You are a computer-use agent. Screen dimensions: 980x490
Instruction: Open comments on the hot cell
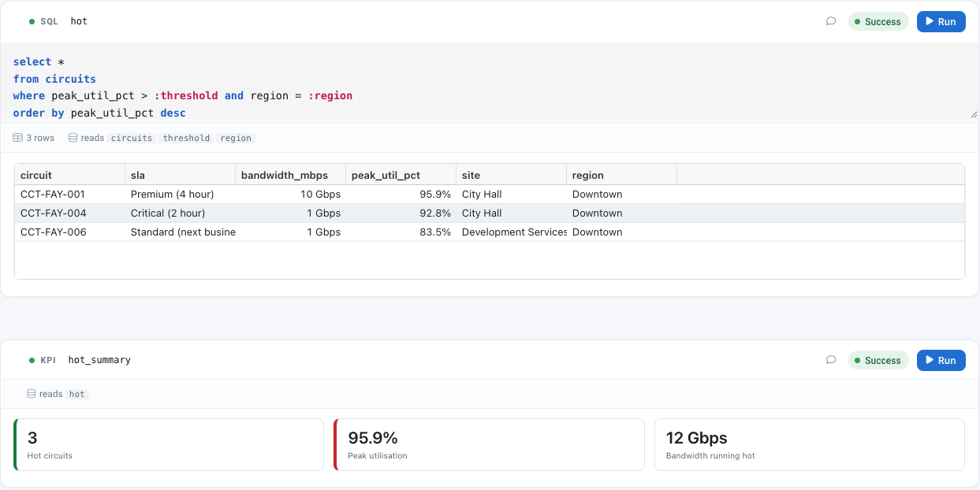(x=831, y=21)
